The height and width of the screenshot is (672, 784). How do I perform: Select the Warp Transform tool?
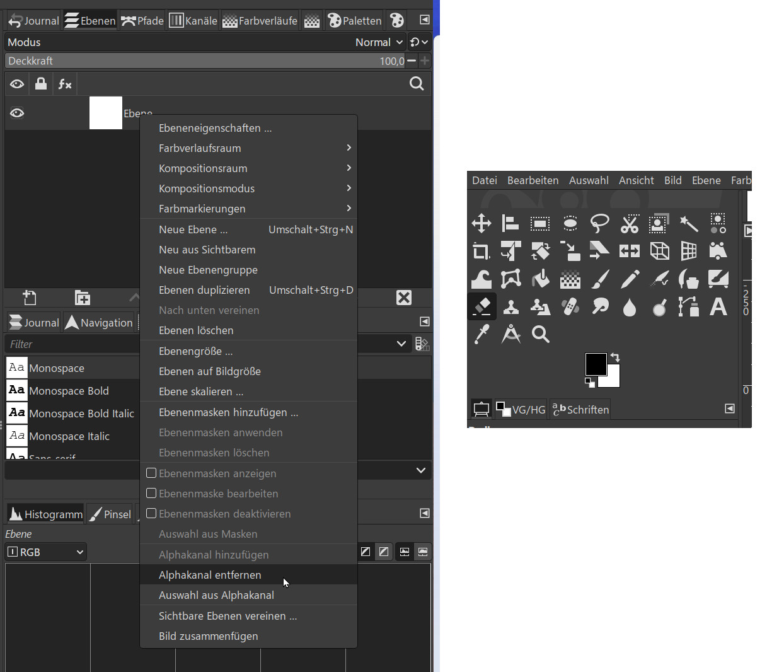pos(481,279)
